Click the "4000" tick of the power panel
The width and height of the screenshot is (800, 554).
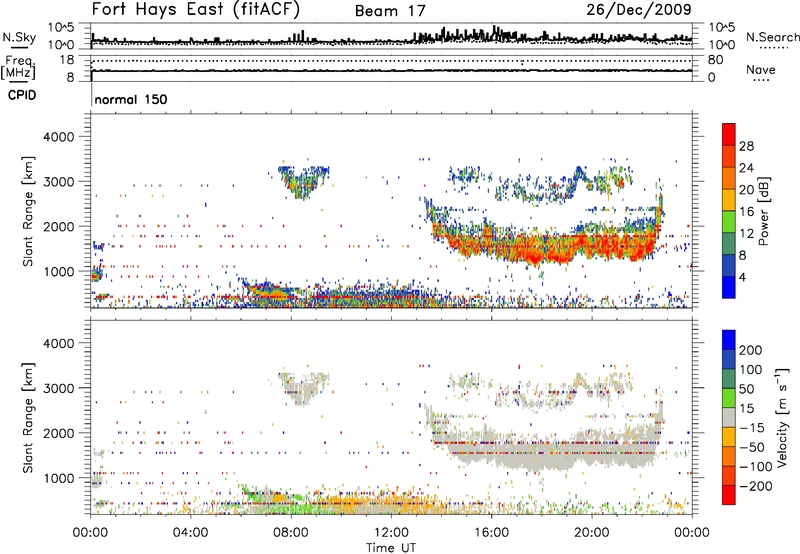(x=58, y=137)
